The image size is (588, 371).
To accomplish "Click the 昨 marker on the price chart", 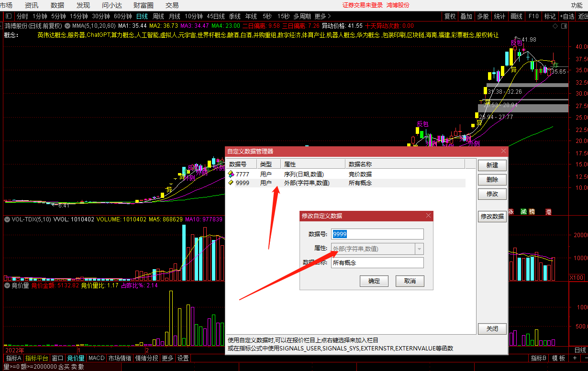I will [x=556, y=65].
